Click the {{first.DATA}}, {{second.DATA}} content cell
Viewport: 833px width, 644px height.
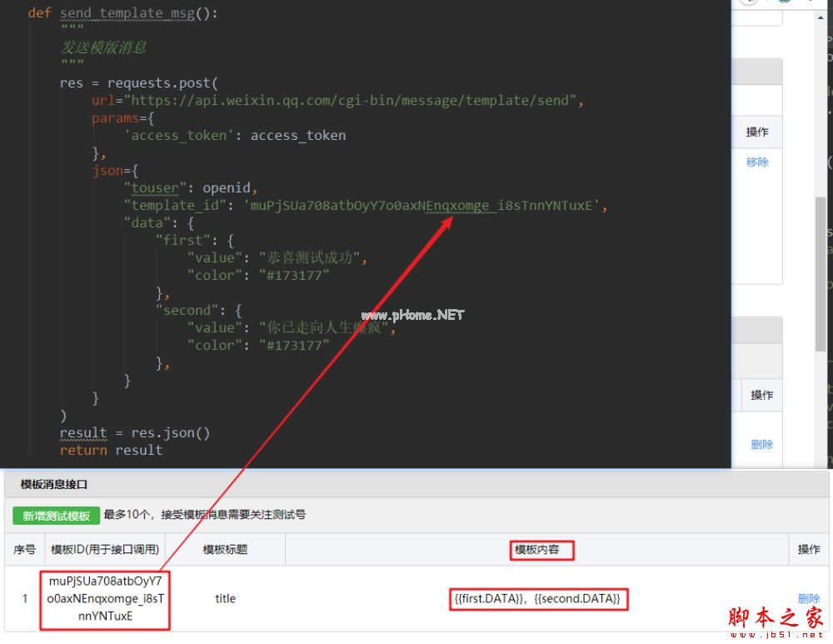coord(537,599)
